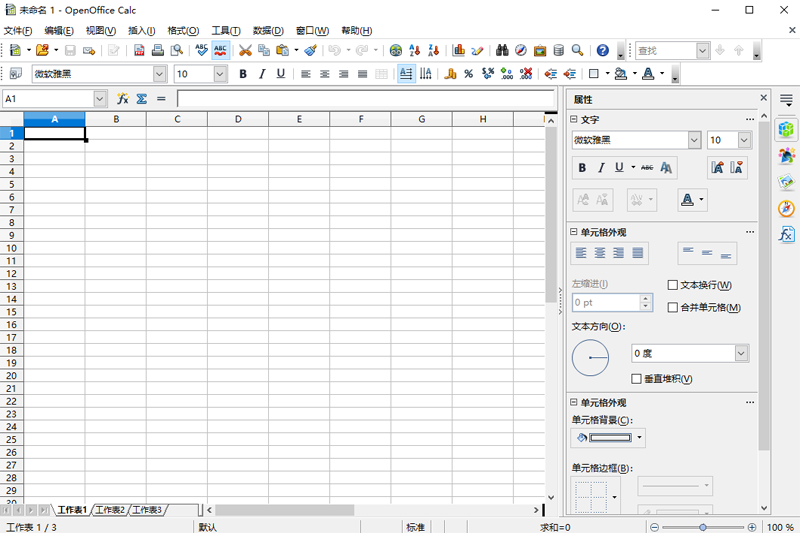800x533 pixels.
Task: Open sidebar font name dropdown arrow
Action: (694, 140)
